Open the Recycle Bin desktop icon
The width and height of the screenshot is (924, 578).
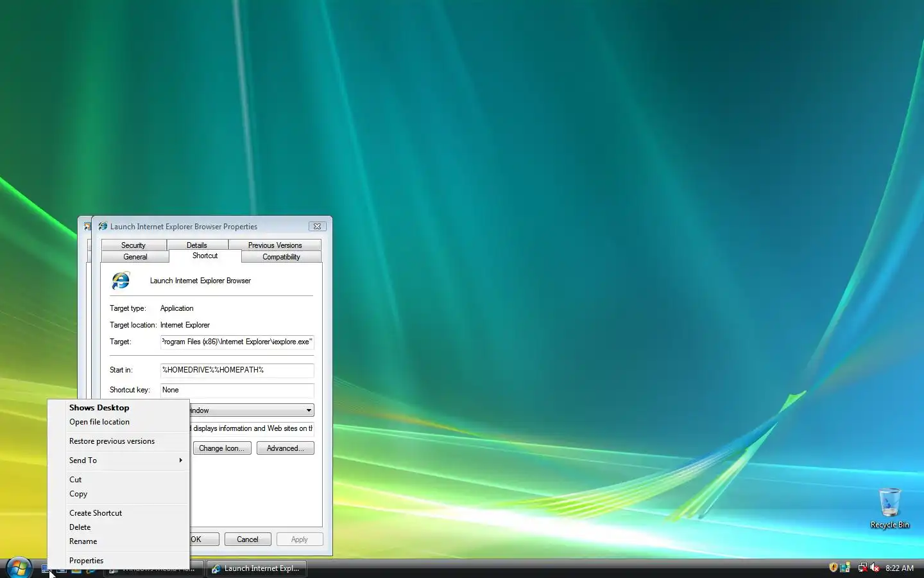pos(889,508)
